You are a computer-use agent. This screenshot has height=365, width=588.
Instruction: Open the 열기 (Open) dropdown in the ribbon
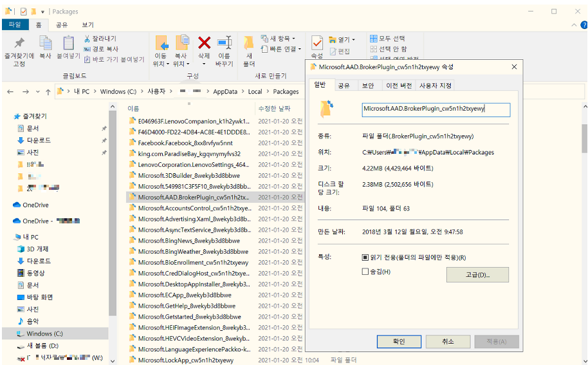(342, 39)
